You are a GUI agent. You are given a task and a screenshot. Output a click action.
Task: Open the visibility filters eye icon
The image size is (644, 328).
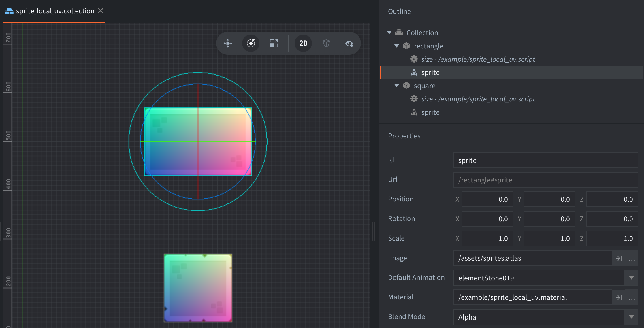(x=349, y=44)
